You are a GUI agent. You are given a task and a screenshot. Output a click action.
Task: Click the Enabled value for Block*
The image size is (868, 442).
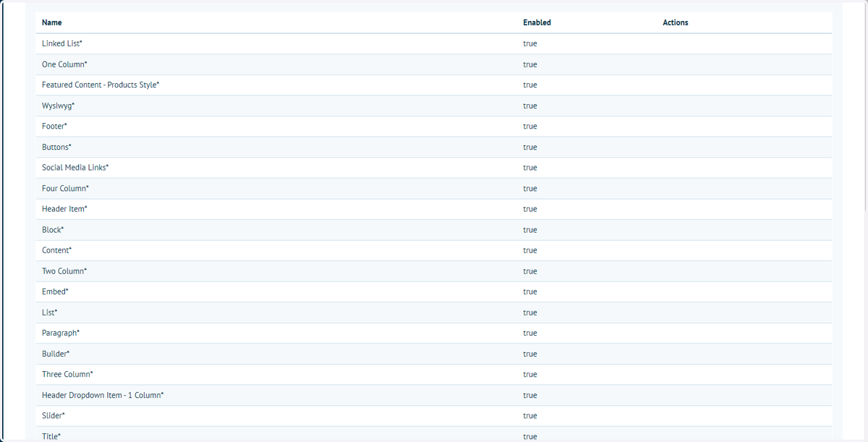pos(530,229)
